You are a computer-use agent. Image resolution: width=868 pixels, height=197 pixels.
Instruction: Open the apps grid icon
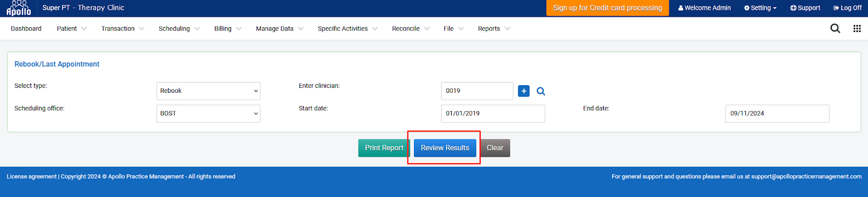click(857, 29)
